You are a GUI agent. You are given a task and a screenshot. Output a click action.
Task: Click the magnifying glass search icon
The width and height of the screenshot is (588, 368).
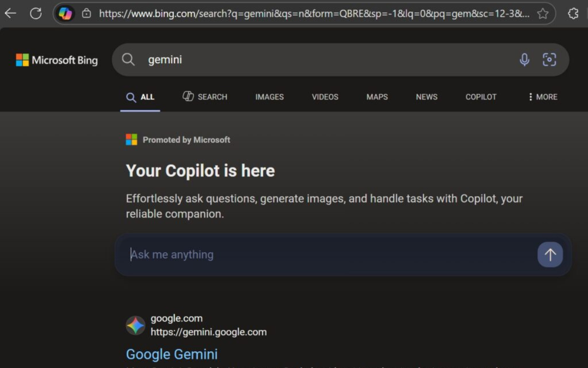(128, 59)
